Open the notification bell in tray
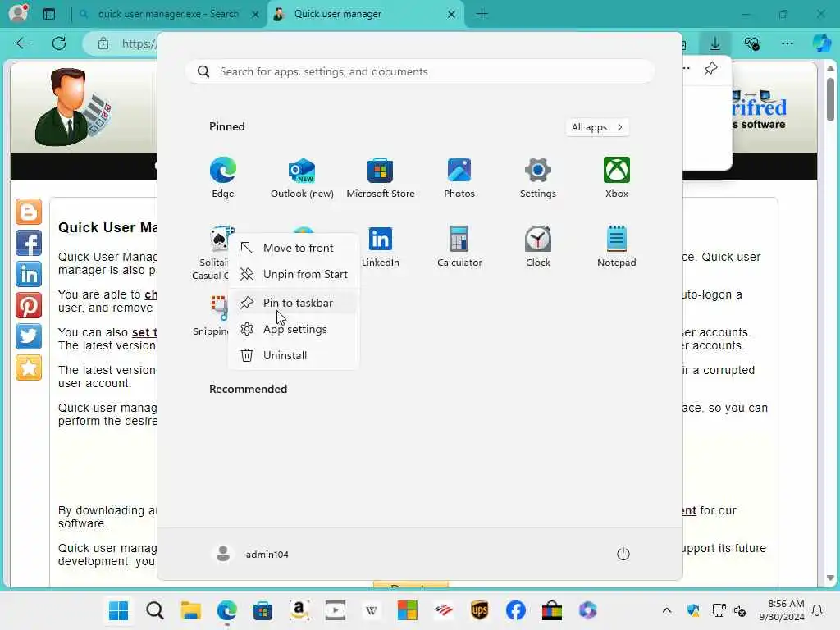Screen dimensions: 840x630 coord(818,610)
